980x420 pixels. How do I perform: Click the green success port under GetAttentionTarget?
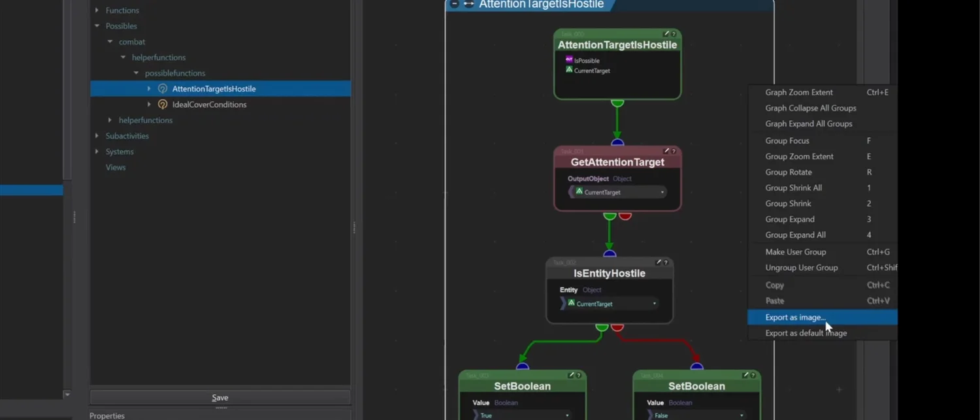click(610, 216)
